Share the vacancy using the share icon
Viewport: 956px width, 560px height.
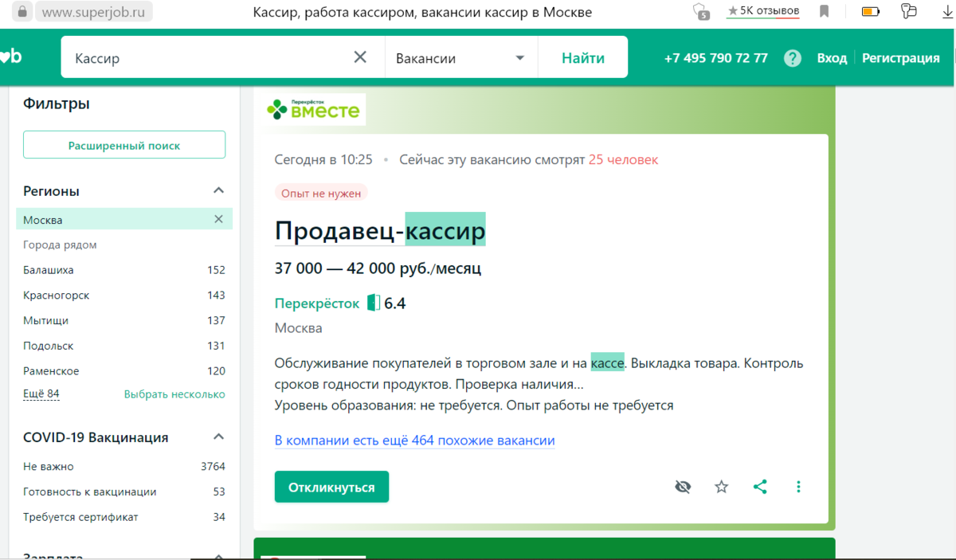point(760,487)
